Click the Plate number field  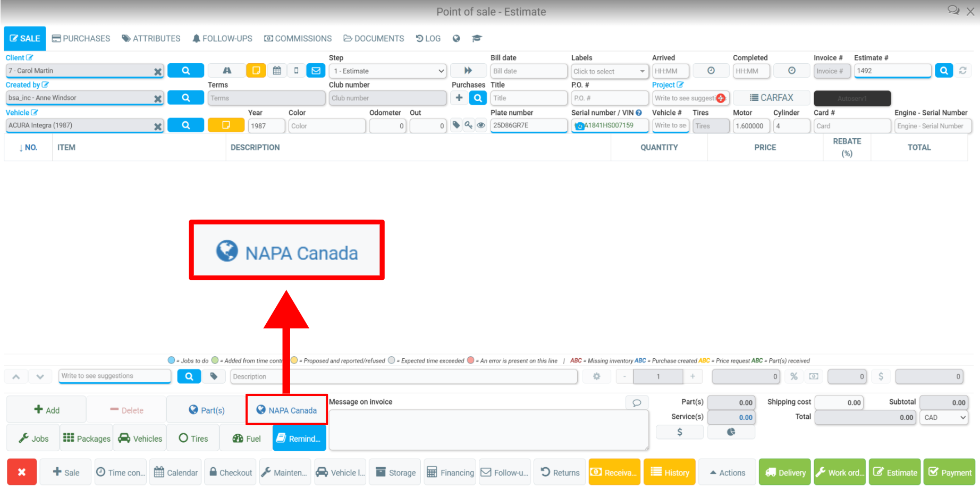529,125
